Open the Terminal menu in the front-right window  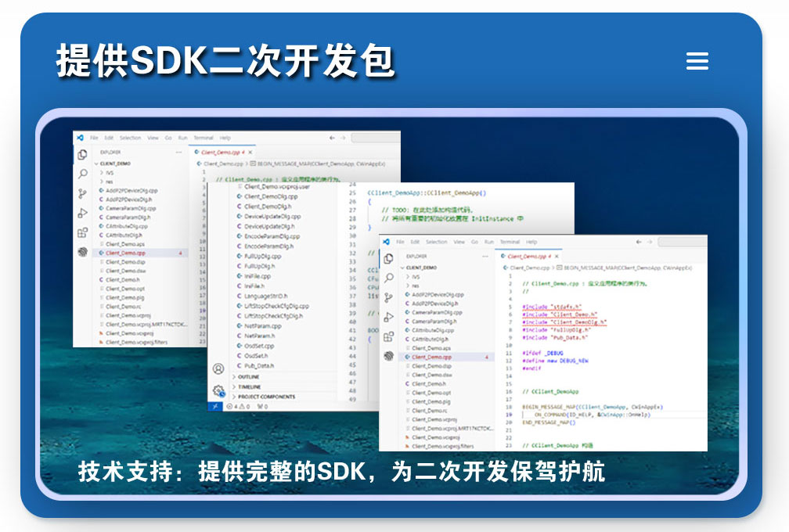pos(510,243)
